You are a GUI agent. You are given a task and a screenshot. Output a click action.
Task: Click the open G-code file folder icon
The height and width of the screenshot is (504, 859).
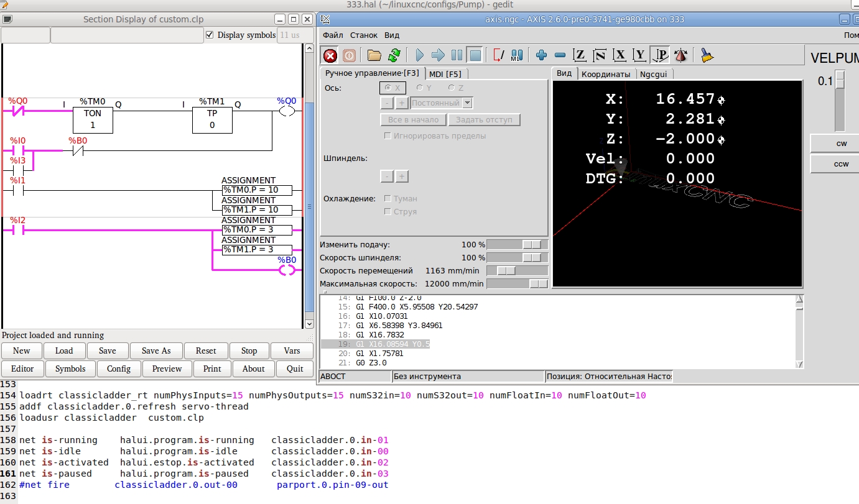click(374, 55)
